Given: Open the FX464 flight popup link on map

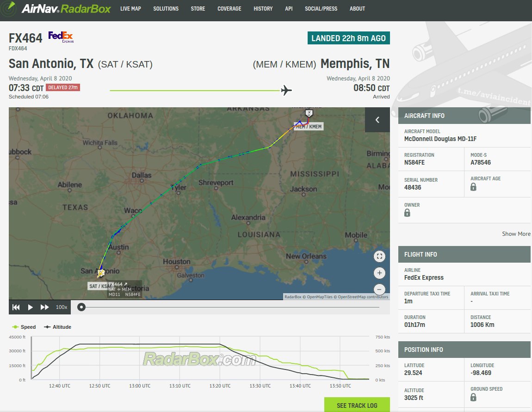Looking at the screenshot, I should (118, 284).
